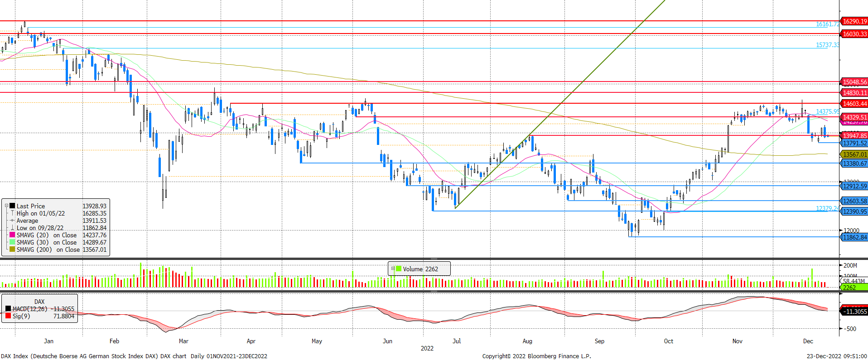Click the Dec label on time axis

tap(808, 341)
